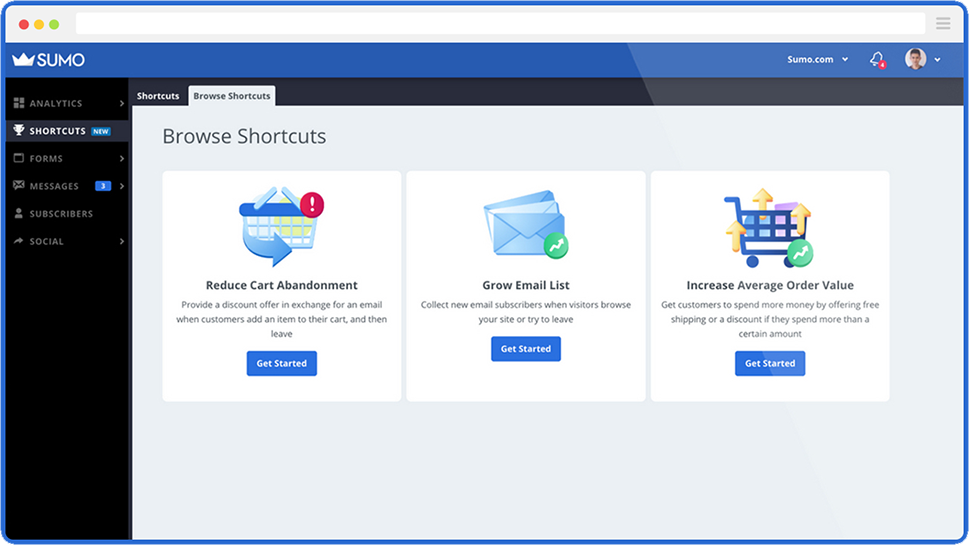Screen dimensions: 969x545
Task: Click the Increase Average Order Value title
Action: [x=770, y=285]
